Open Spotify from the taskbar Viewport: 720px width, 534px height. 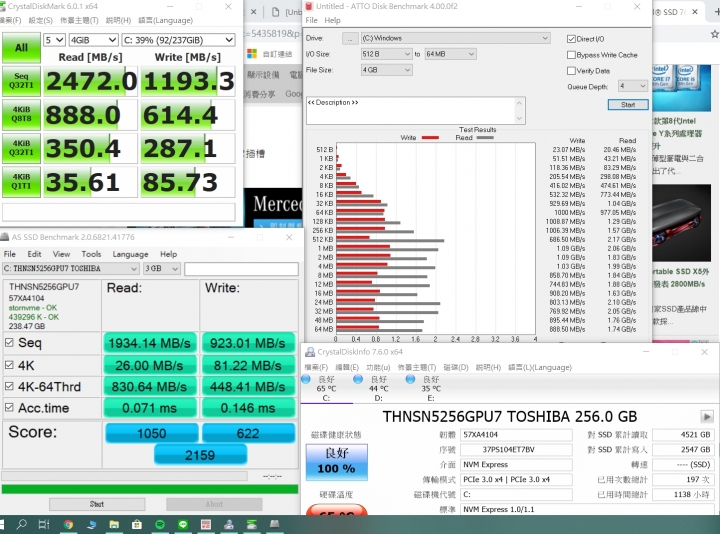pos(160,524)
